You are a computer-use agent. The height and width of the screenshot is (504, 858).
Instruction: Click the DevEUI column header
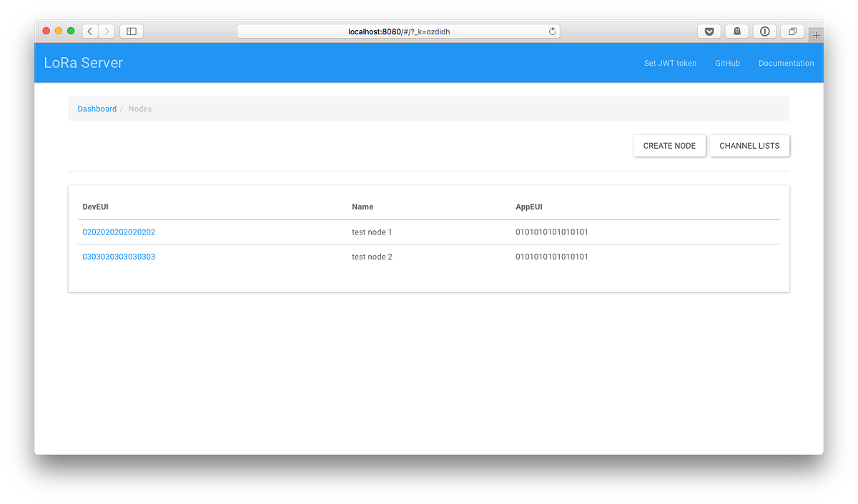pos(95,207)
